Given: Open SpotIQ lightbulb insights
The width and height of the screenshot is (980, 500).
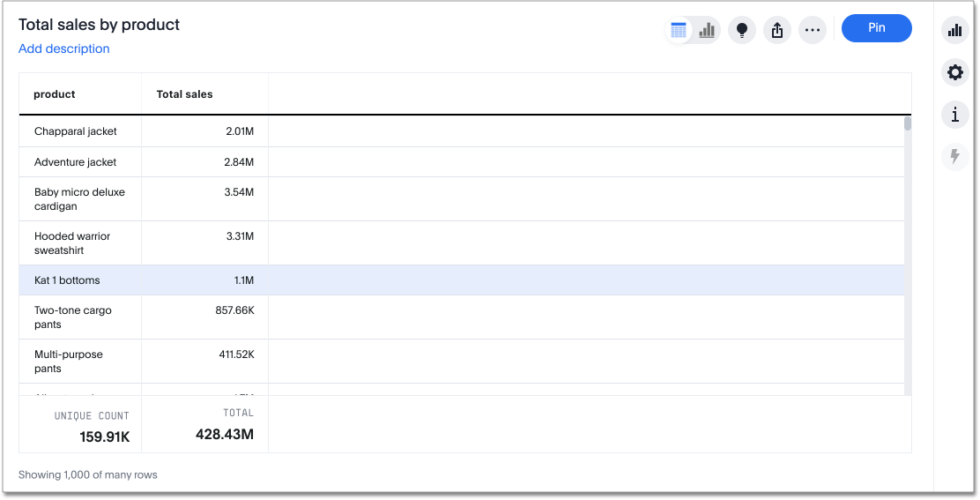Looking at the screenshot, I should coord(742,30).
